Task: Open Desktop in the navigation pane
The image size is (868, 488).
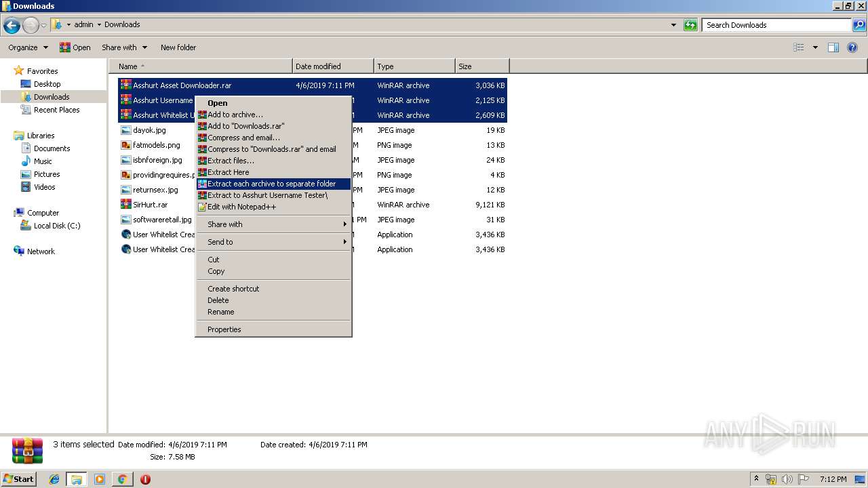Action: tap(47, 84)
